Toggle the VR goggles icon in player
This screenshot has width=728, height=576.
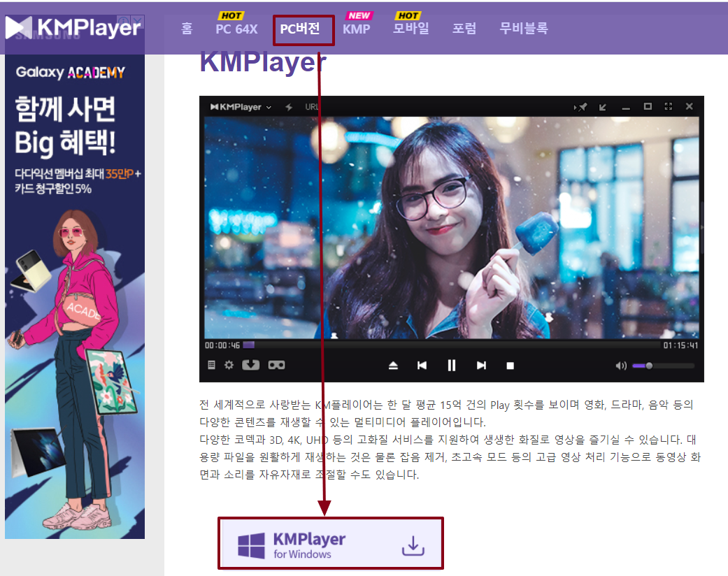[277, 366]
